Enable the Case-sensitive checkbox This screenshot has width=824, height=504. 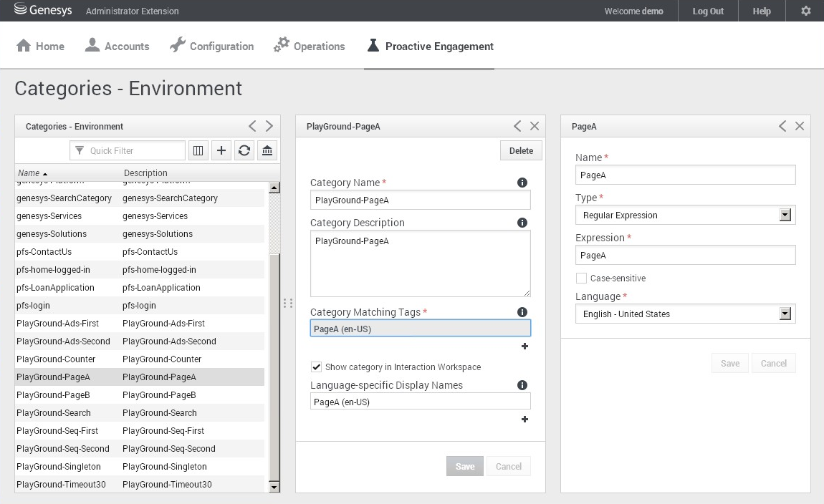click(x=581, y=278)
